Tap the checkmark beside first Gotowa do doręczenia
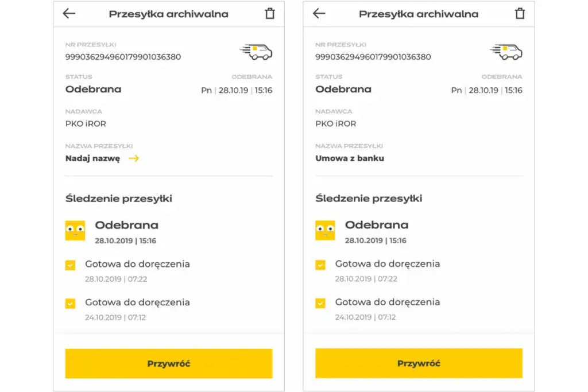 tap(71, 265)
